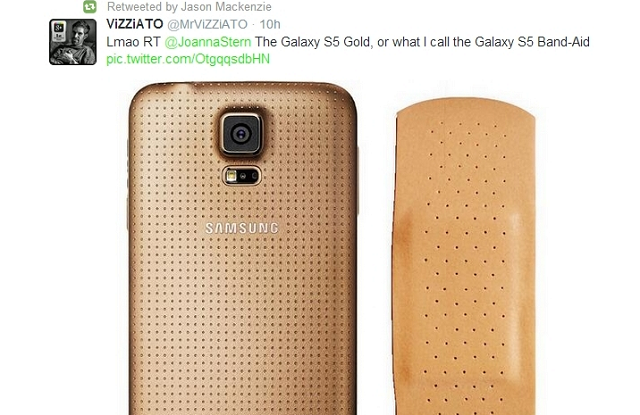This screenshot has width=640, height=415.
Task: Click the green retweet icon
Action: click(x=90, y=7)
